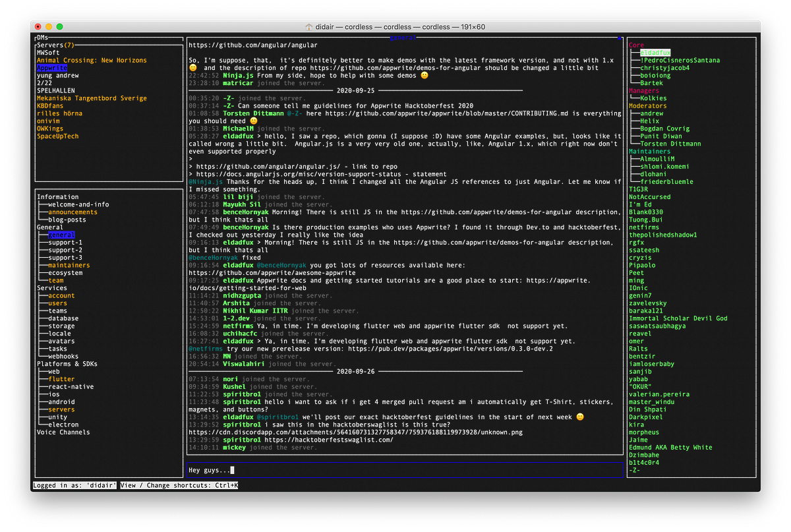The height and width of the screenshot is (532, 791).
Task: Open the announcements channel
Action: point(73,212)
